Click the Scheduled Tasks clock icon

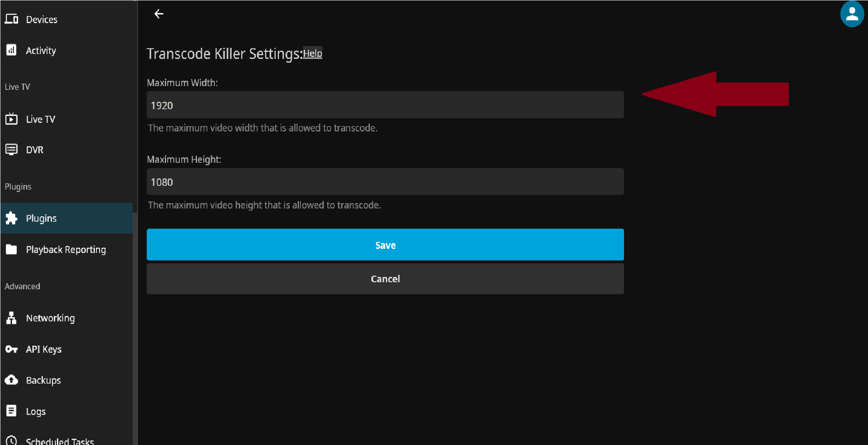(x=12, y=440)
